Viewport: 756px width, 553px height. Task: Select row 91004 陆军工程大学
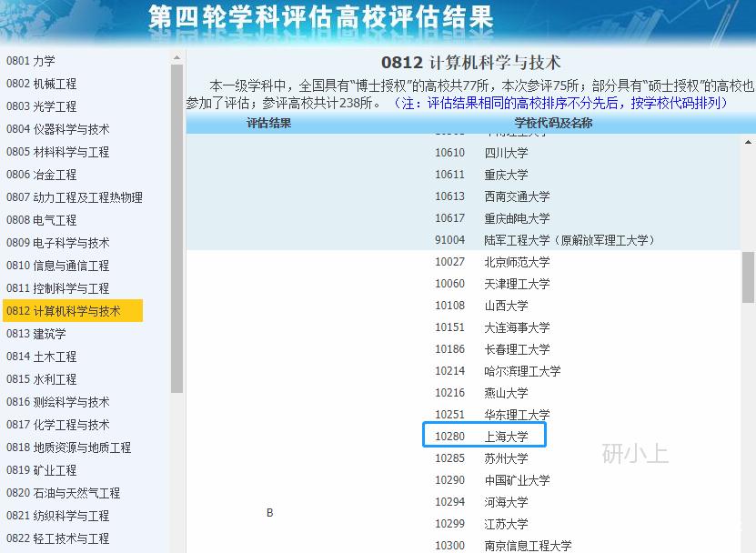click(544, 239)
